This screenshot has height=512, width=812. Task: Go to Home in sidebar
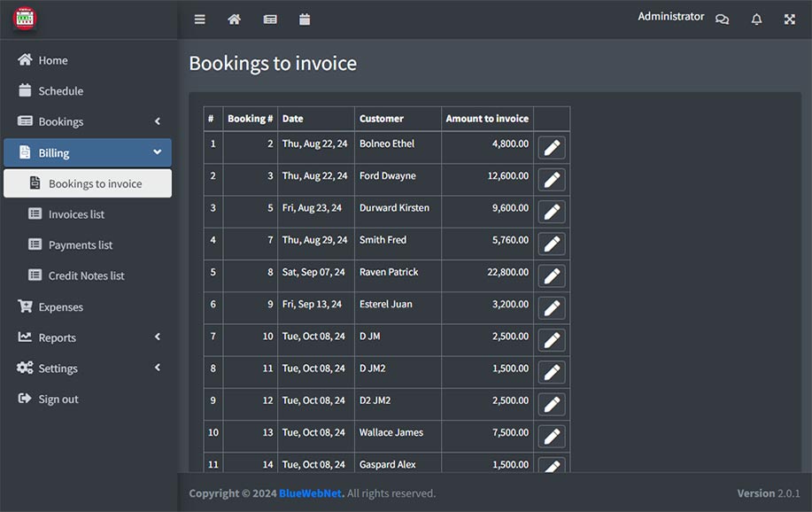(88, 60)
